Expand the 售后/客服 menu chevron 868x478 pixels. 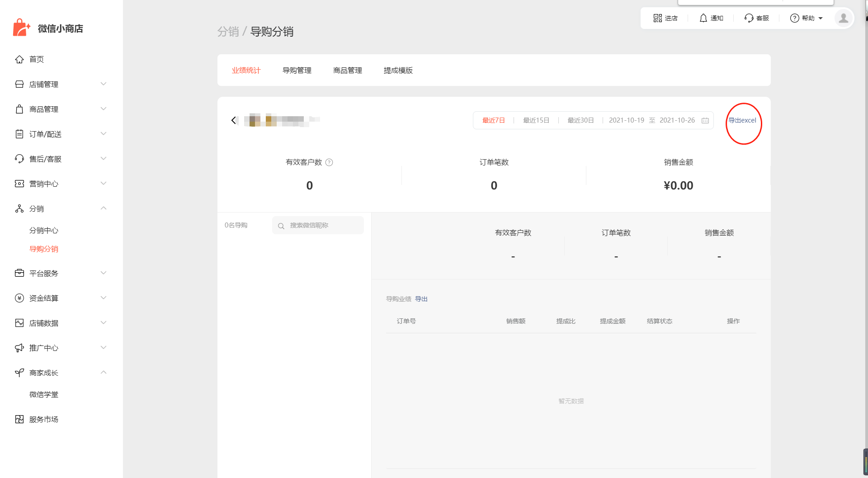tap(104, 159)
